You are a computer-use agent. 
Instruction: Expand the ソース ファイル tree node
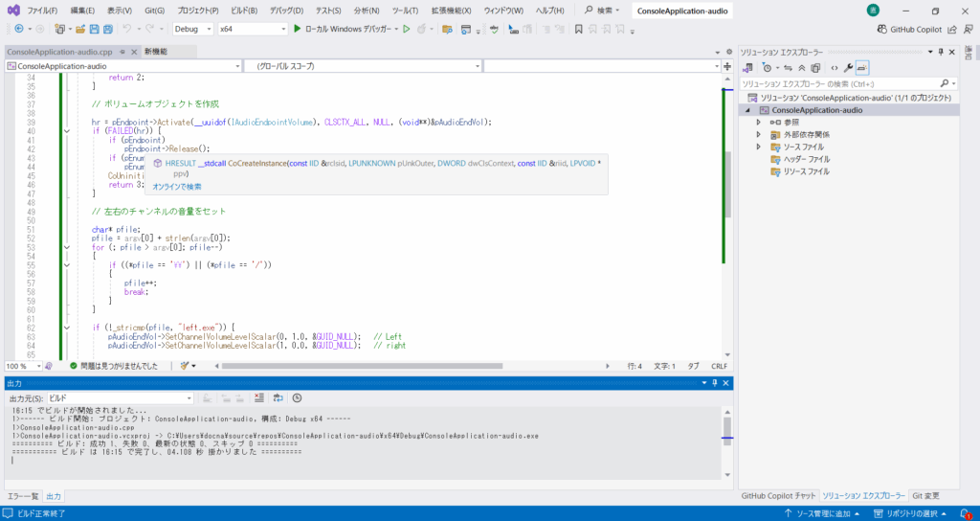coord(758,147)
